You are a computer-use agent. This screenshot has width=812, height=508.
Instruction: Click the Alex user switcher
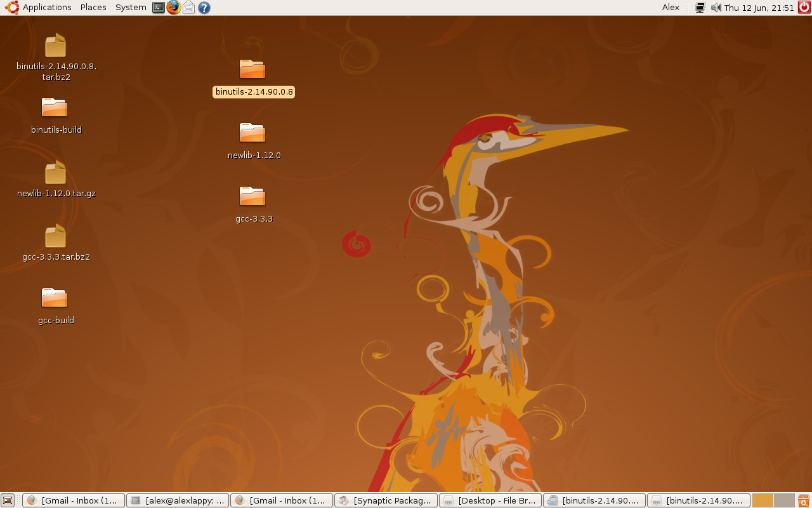coord(671,8)
